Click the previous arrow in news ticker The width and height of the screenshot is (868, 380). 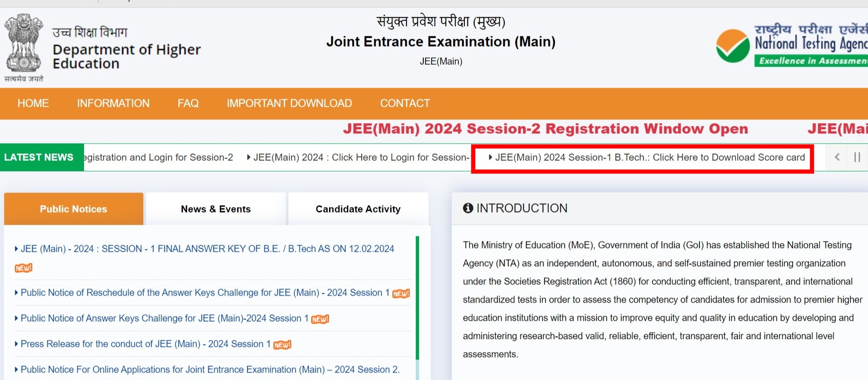coord(837,157)
